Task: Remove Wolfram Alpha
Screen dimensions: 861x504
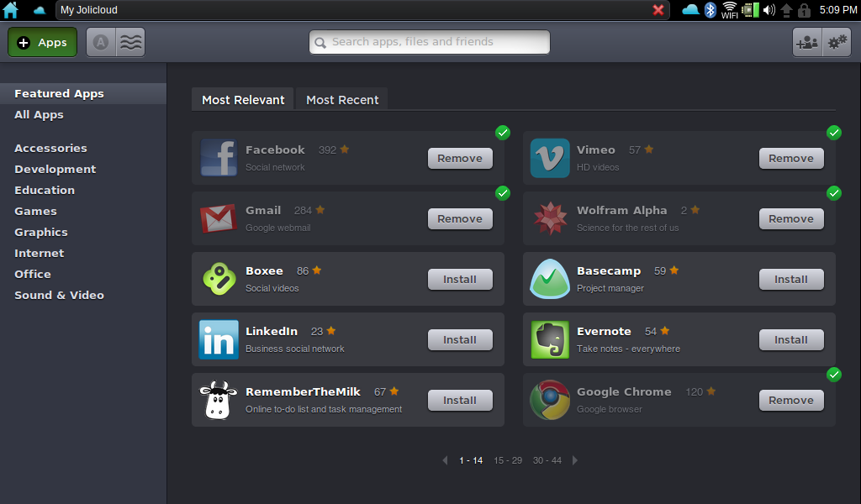Action: 791,219
